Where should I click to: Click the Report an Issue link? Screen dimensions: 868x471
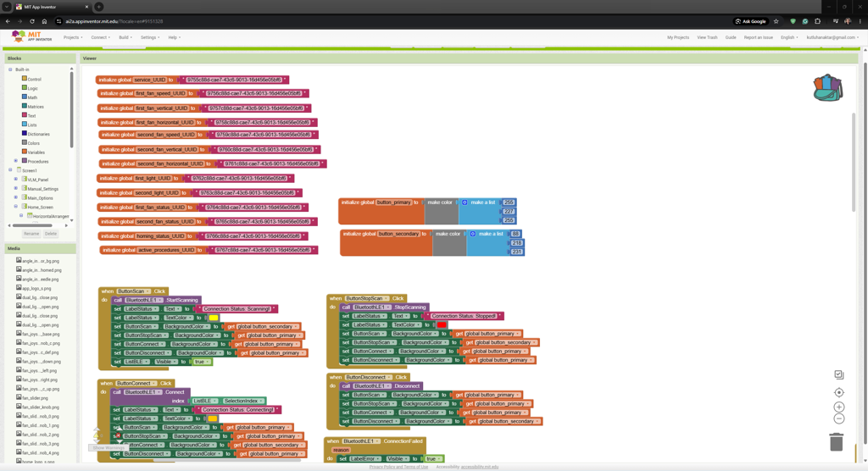759,37
